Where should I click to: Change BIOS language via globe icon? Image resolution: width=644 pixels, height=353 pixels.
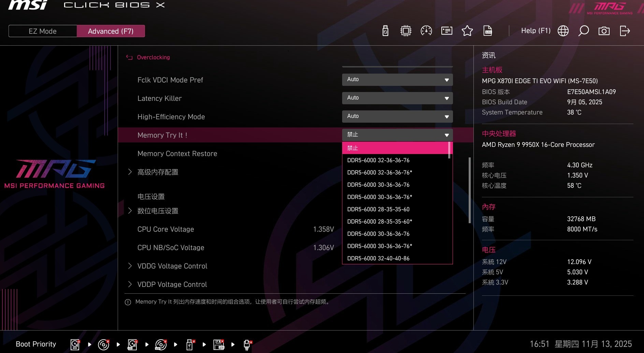click(x=563, y=31)
